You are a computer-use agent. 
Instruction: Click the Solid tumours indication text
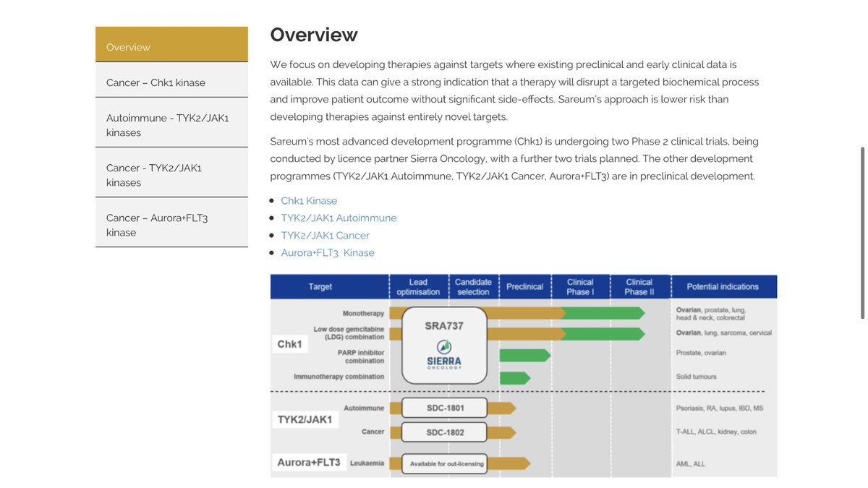(697, 377)
